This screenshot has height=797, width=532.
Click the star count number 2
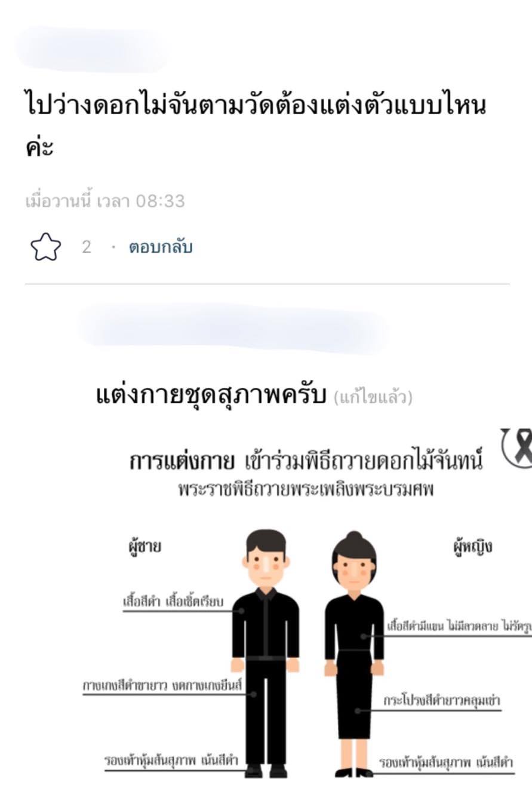(87, 247)
